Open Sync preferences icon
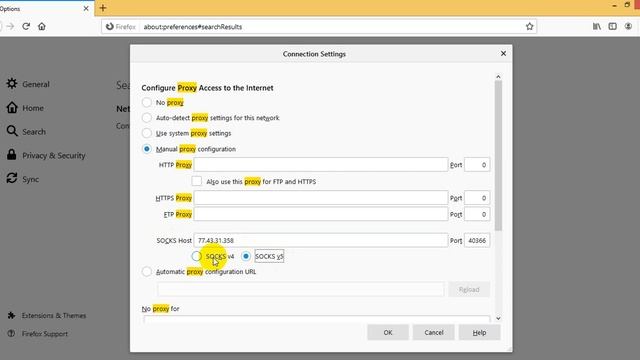The image size is (640, 360). click(x=12, y=178)
